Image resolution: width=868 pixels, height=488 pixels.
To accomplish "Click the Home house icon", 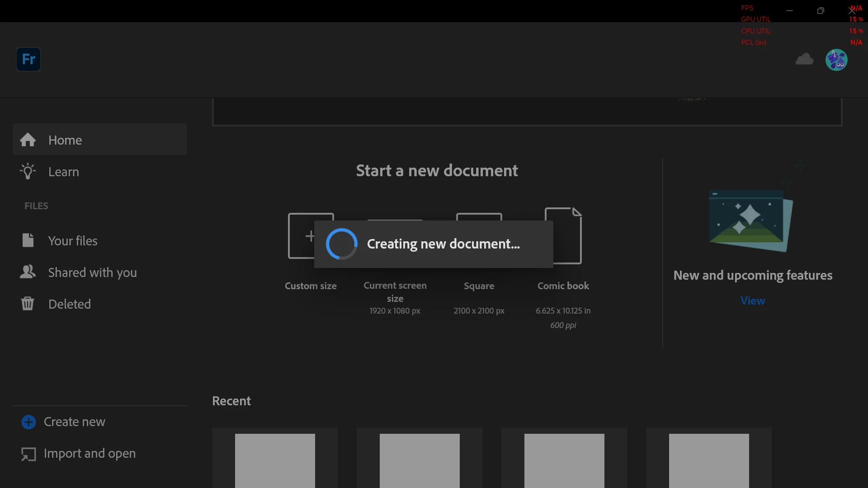I will (28, 140).
